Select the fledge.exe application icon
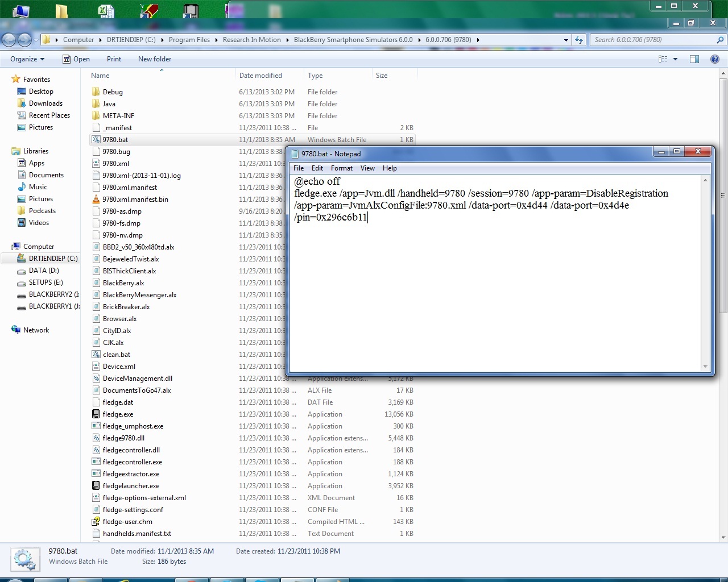 pos(96,414)
